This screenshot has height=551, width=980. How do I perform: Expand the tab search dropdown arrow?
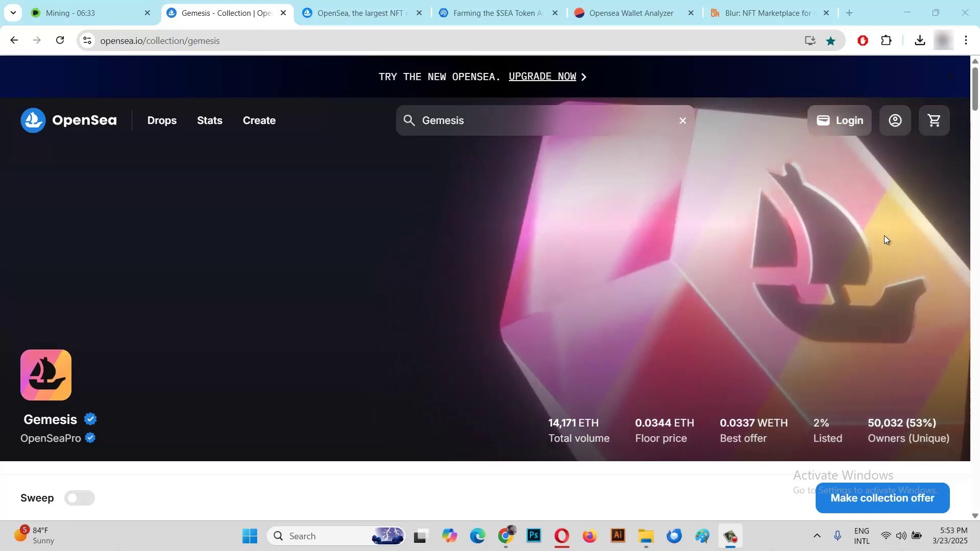pos(13,13)
